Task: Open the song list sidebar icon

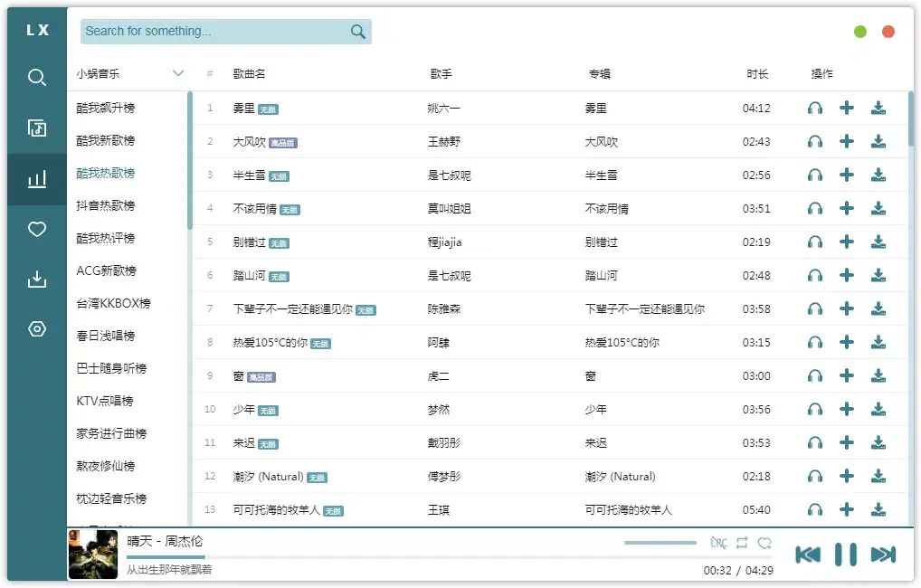Action: point(36,128)
